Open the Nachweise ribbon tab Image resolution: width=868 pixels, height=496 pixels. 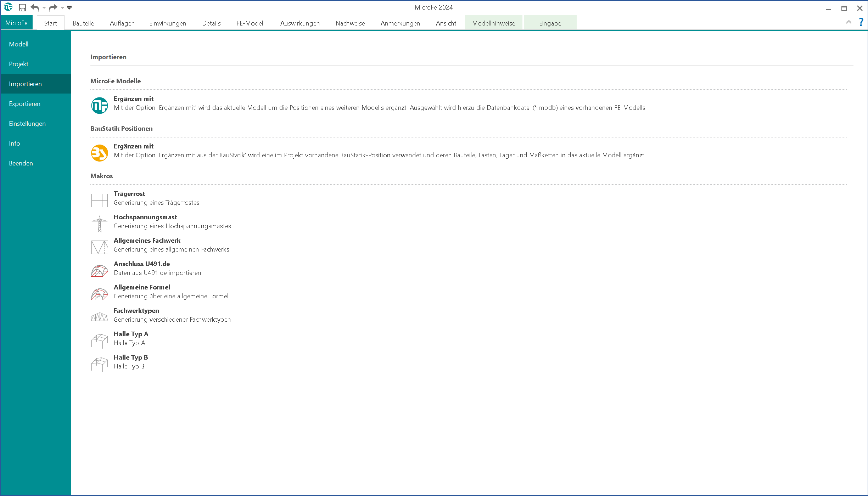350,23
